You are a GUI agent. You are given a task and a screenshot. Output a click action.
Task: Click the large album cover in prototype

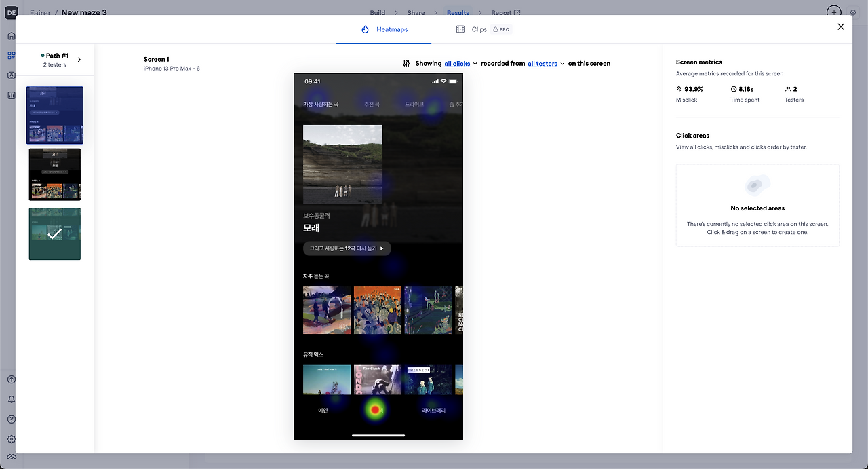[x=342, y=164]
